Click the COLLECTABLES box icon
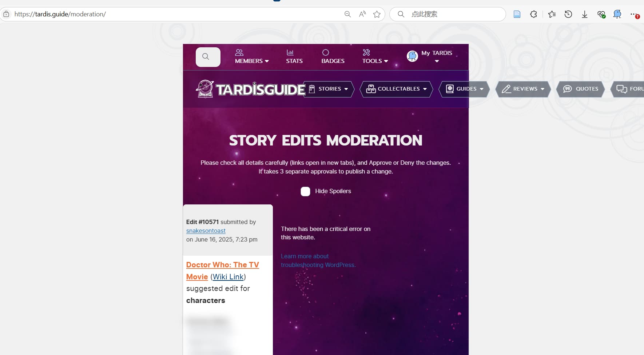The width and height of the screenshot is (644, 355). (x=371, y=89)
